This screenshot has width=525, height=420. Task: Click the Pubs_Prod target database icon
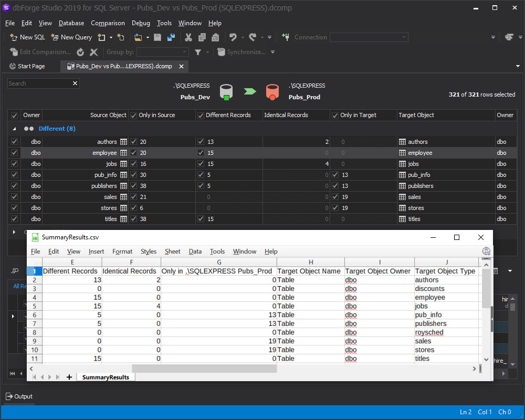[x=272, y=92]
